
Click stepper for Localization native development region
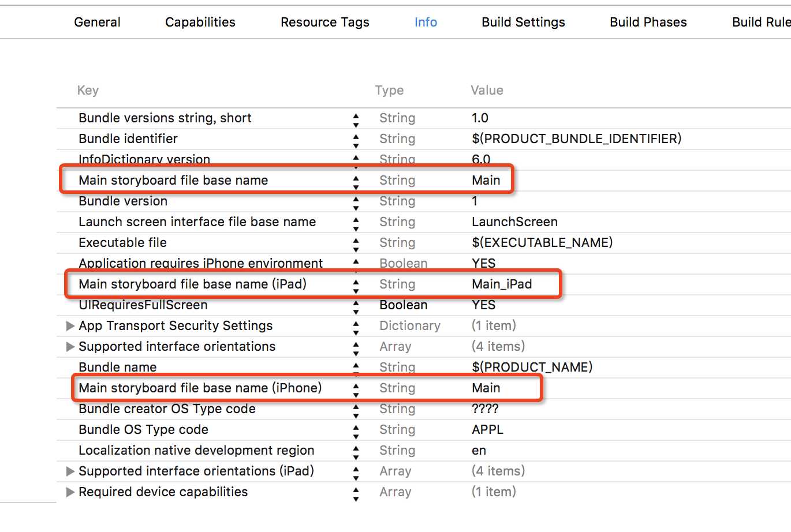pos(356,451)
